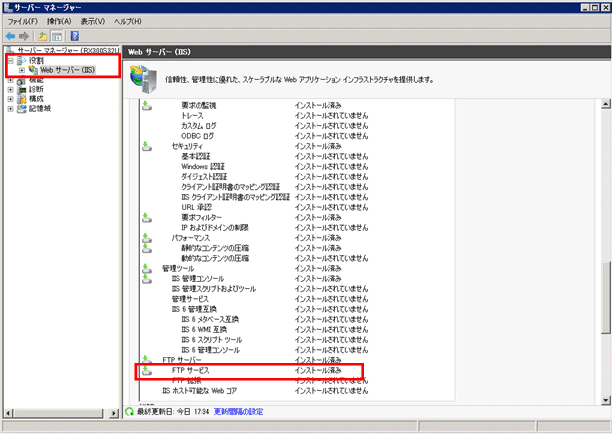This screenshot has height=434, width=612.
Task: Open the 更新間隔の設定 link
Action: point(238,411)
